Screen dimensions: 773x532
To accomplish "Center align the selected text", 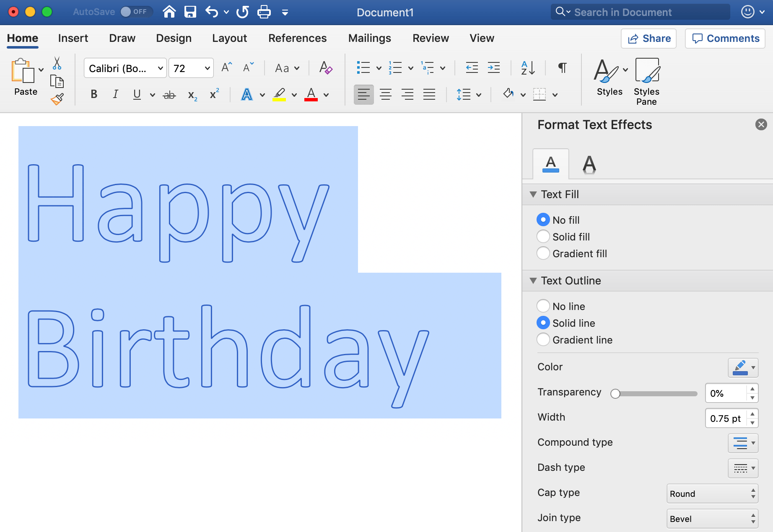I will tap(385, 94).
